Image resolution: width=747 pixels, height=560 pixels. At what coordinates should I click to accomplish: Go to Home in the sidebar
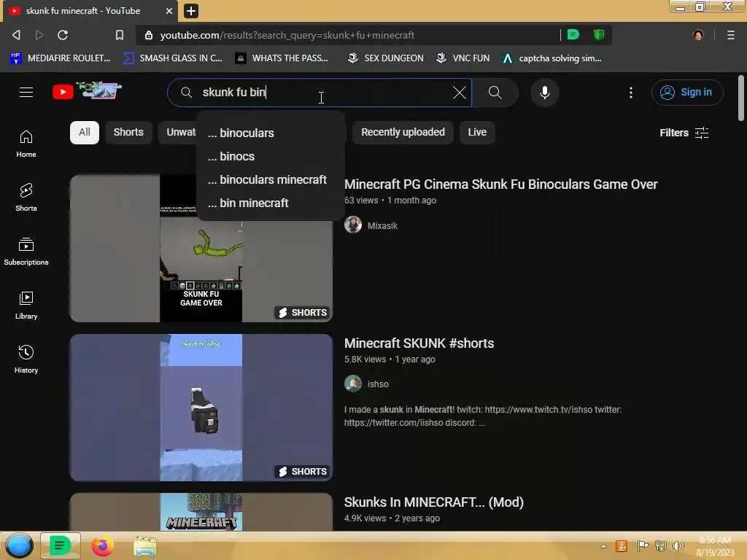pyautogui.click(x=26, y=144)
